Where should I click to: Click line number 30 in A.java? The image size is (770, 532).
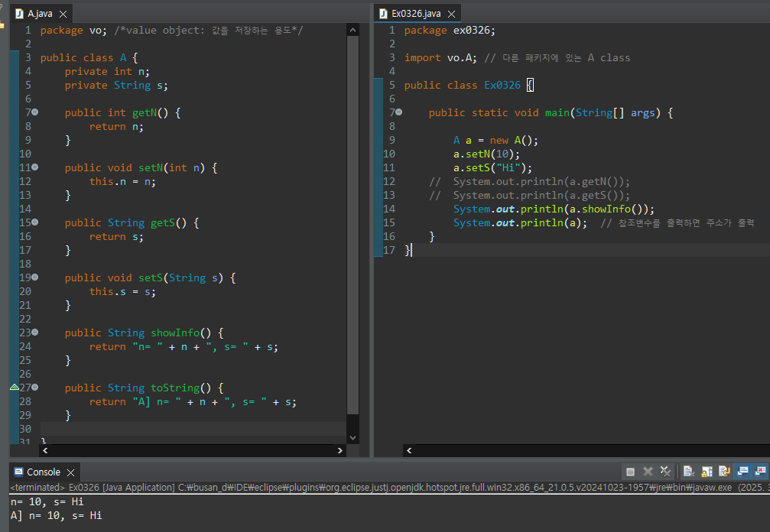point(25,429)
